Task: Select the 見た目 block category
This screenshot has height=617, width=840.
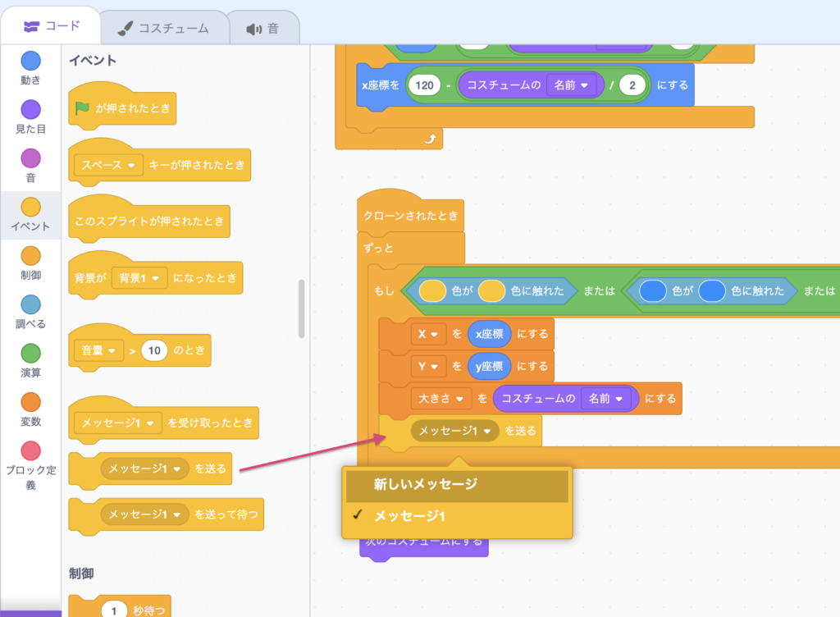Action: click(30, 117)
